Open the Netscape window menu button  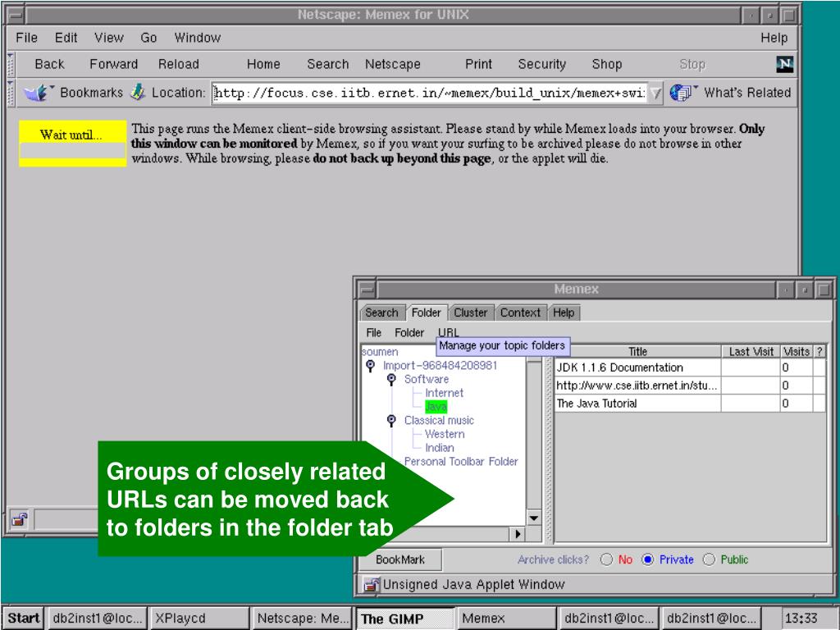coord(16,15)
